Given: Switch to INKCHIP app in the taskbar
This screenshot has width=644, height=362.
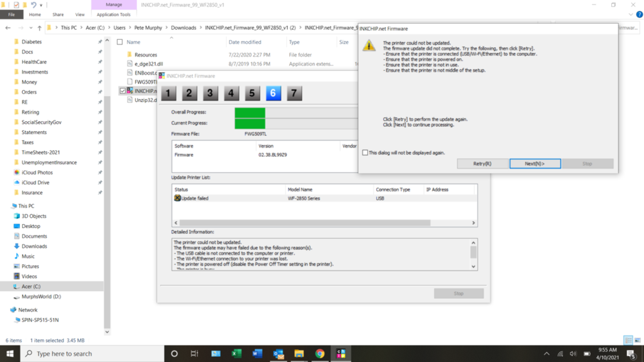Looking at the screenshot, I should [341, 354].
